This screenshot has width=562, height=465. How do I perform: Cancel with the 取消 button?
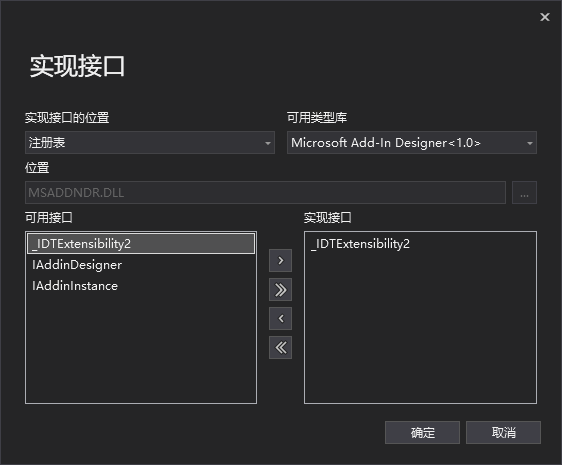[x=503, y=432]
